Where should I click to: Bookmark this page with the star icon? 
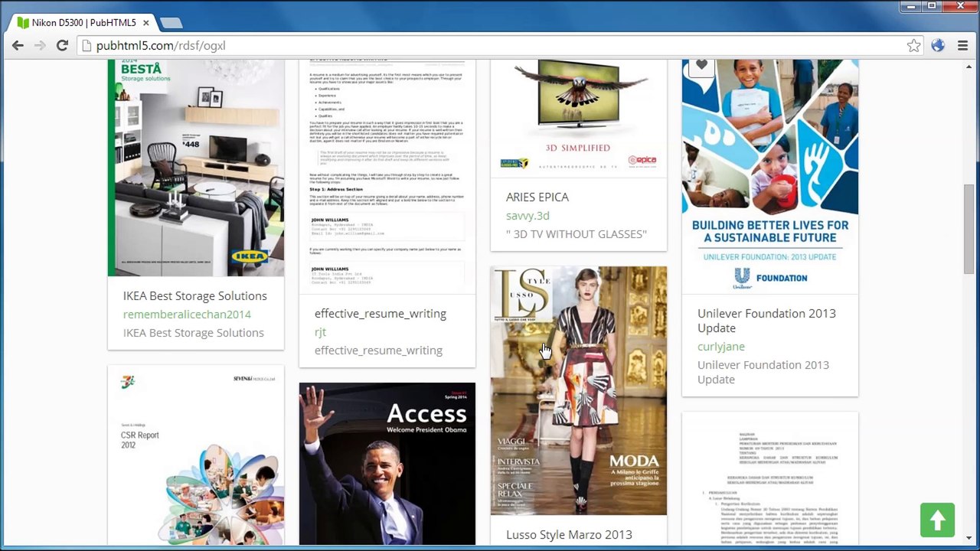pos(914,46)
